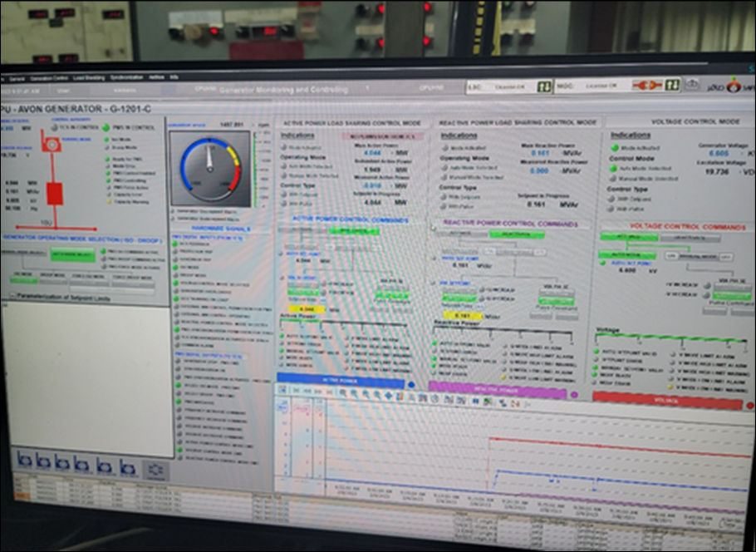Click the purple circle beside REACTIVE POWER tab
Screen dimensions: 756x552
pyautogui.click(x=574, y=395)
